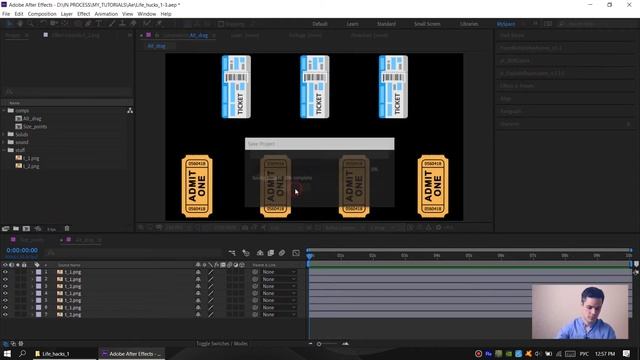Open Parent dropdown for layer 4
Image resolution: width=640 pixels, height=360 pixels.
tap(278, 293)
